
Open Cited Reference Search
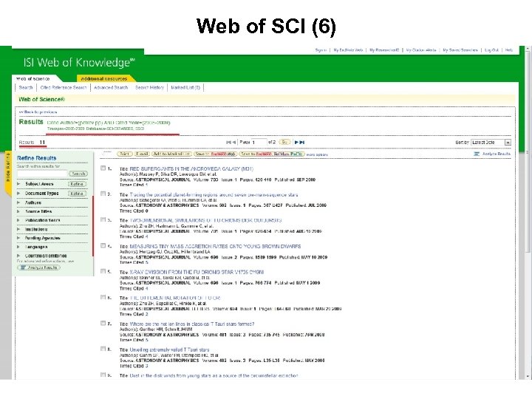tap(64, 87)
